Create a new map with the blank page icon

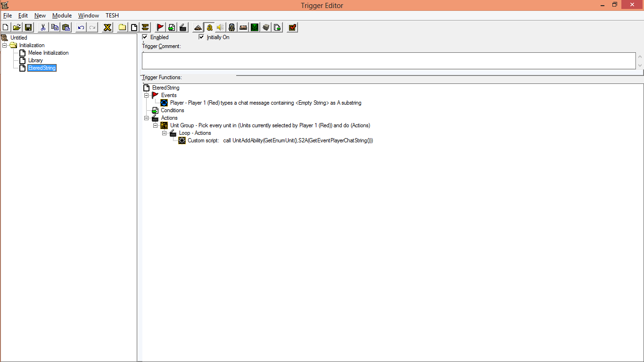tap(6, 27)
